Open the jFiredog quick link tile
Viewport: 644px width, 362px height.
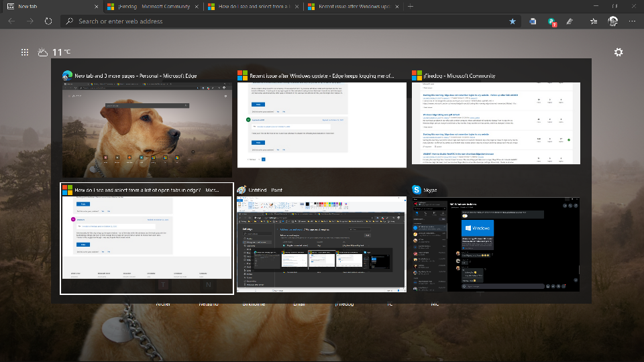pos(344,304)
